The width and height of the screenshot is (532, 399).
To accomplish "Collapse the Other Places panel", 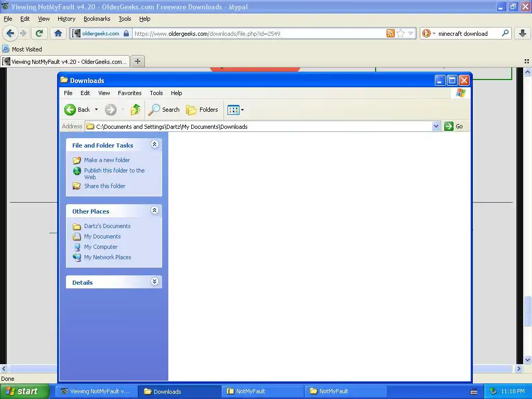I will tap(154, 210).
